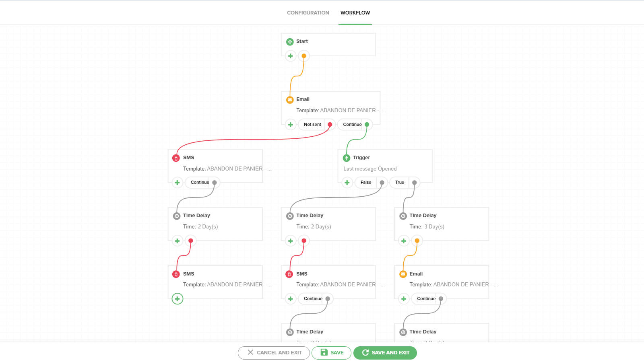Image resolution: width=644 pixels, height=362 pixels.
Task: Select the Workflow tab
Action: (355, 13)
